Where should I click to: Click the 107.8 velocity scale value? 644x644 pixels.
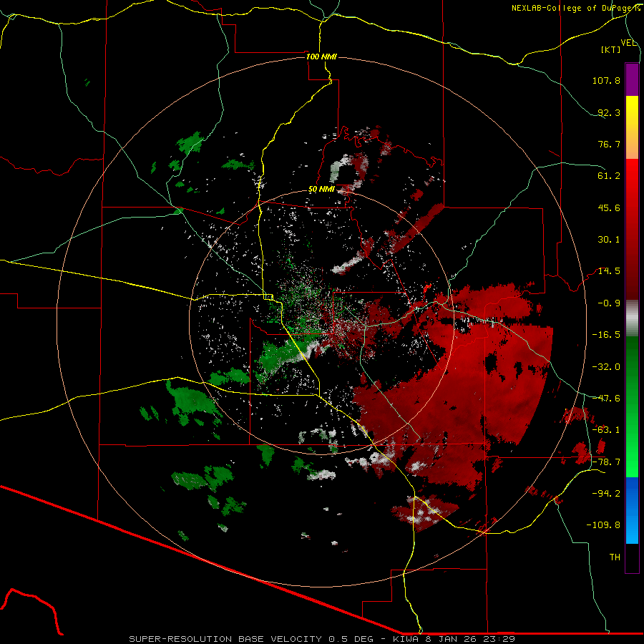606,80
